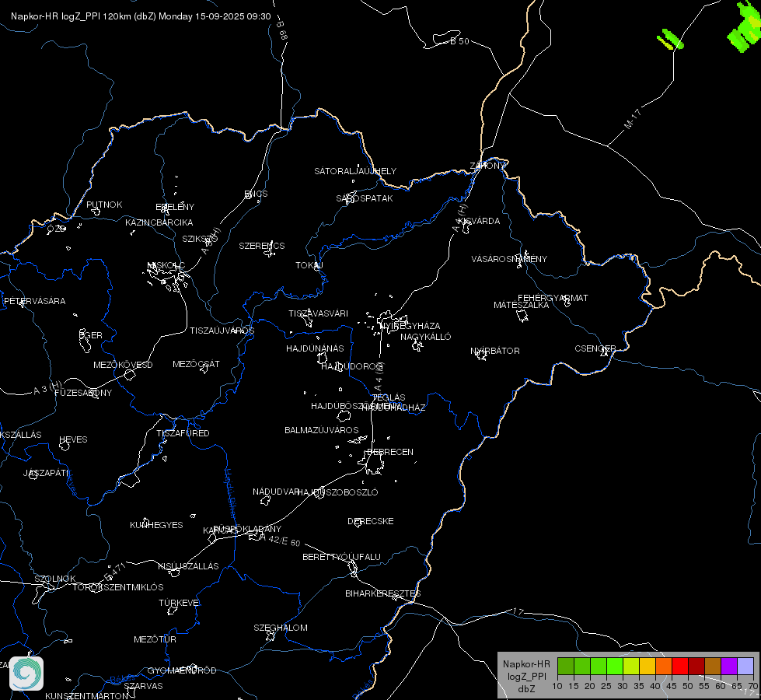
Task: Click the SÁTORALJAÚJHELY town label
Action: click(x=355, y=171)
